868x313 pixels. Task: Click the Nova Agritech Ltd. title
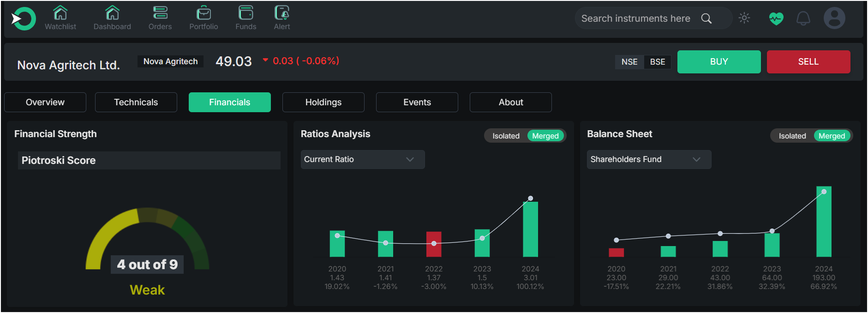pyautogui.click(x=68, y=65)
